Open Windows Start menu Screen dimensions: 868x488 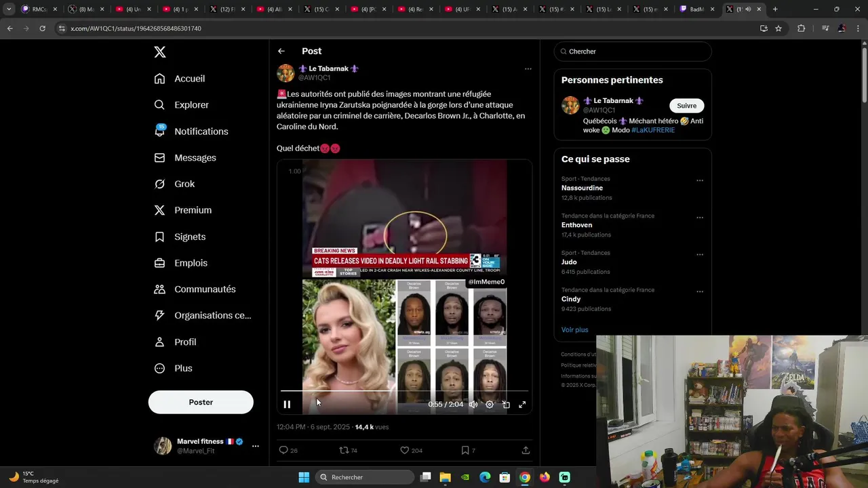[304, 477]
